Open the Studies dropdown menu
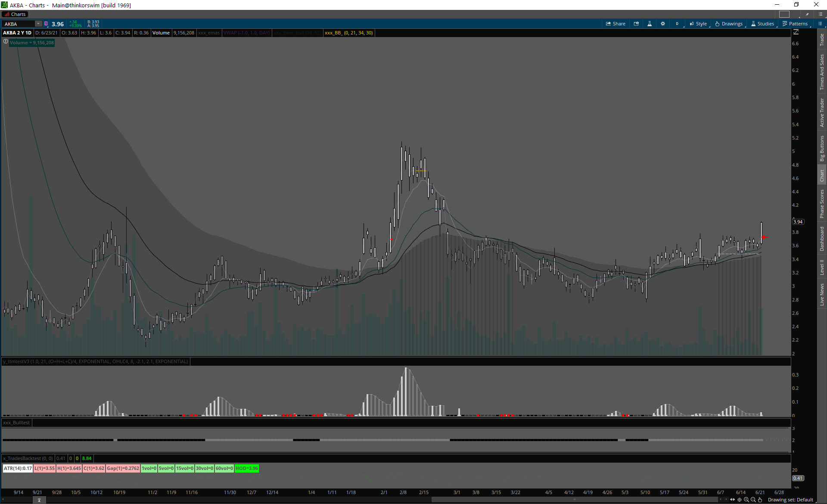 click(x=762, y=24)
